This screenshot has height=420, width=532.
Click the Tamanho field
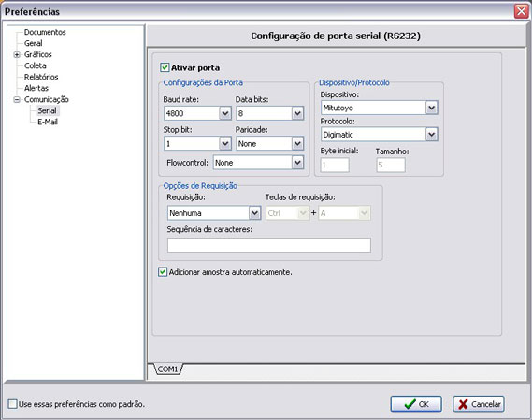(391, 165)
